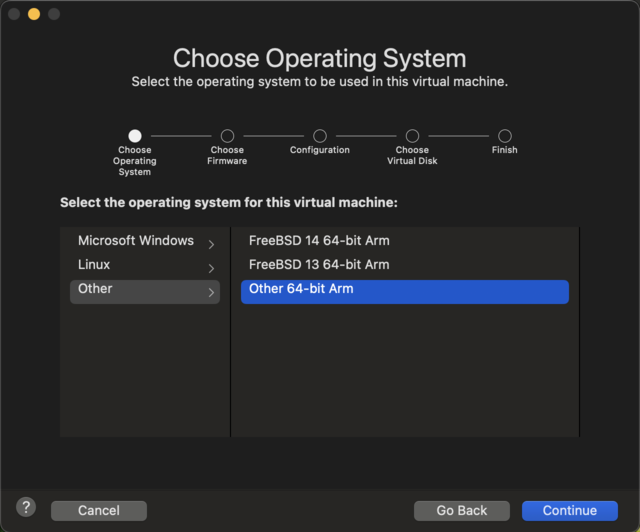Click the Finish step circle
The height and width of the screenshot is (532, 640).
pos(504,136)
